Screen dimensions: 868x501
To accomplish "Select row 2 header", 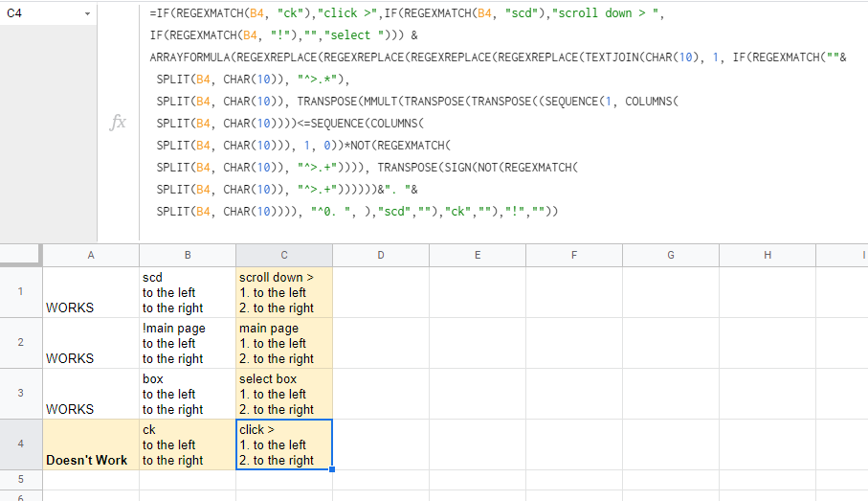I will click(21, 343).
